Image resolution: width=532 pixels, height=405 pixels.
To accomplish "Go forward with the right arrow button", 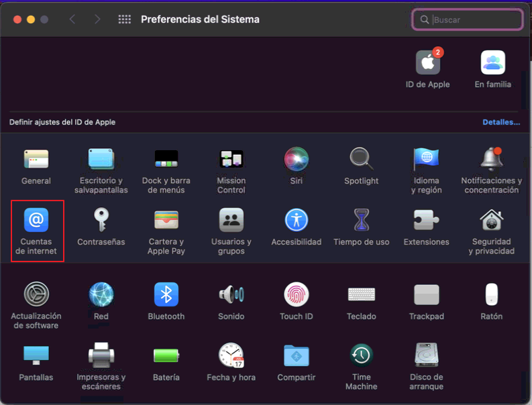I will 97,19.
